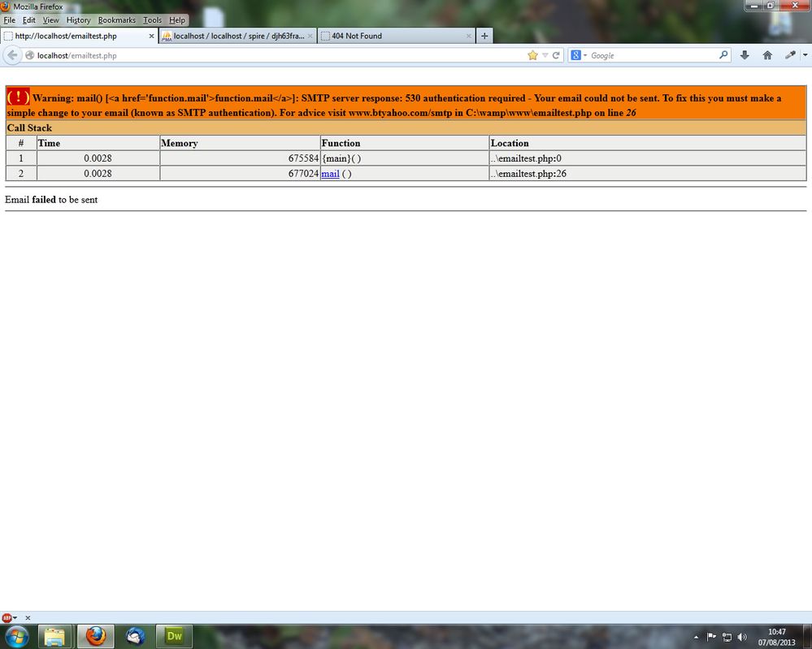Reload the page with the refresh icon
The image size is (812, 649).
click(556, 55)
